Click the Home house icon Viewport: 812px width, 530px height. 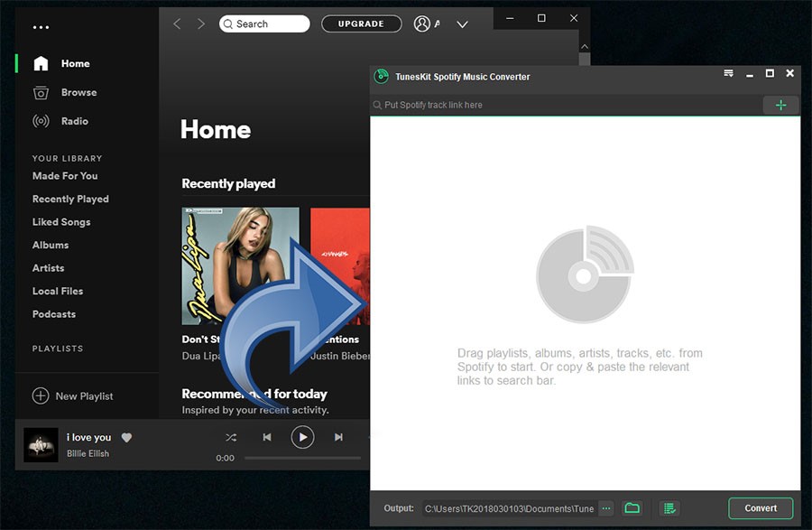(x=41, y=63)
